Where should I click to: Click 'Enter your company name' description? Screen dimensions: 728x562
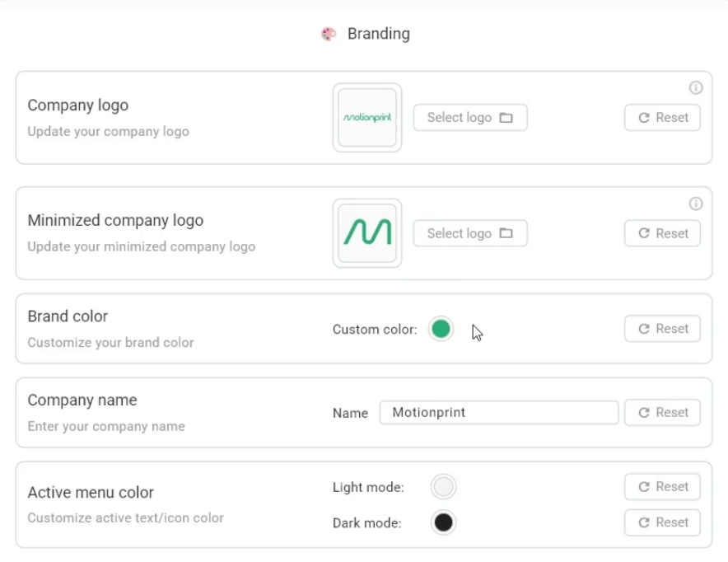tap(106, 426)
